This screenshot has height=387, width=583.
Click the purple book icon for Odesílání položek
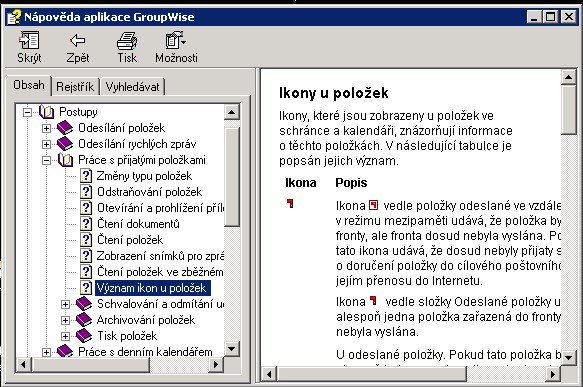(65, 128)
